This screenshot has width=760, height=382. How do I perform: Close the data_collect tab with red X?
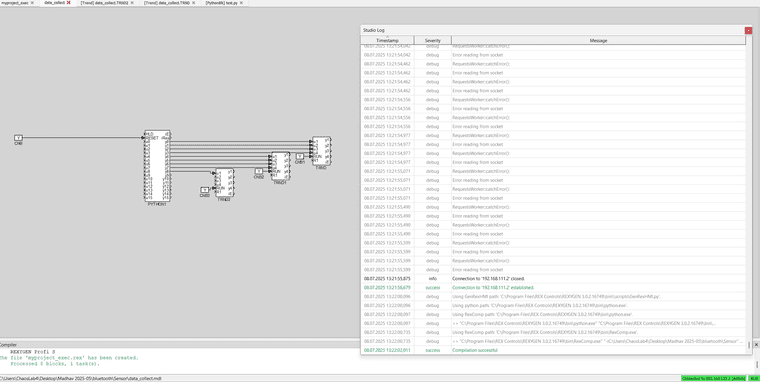point(69,3)
